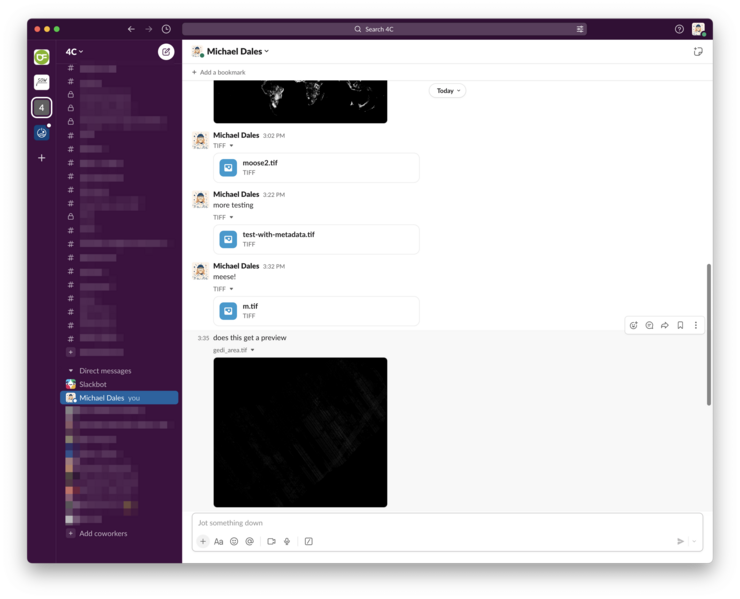Collapse the TIFF attachment for test-with-metadata.tif
The width and height of the screenshot is (740, 599).
[x=231, y=218]
